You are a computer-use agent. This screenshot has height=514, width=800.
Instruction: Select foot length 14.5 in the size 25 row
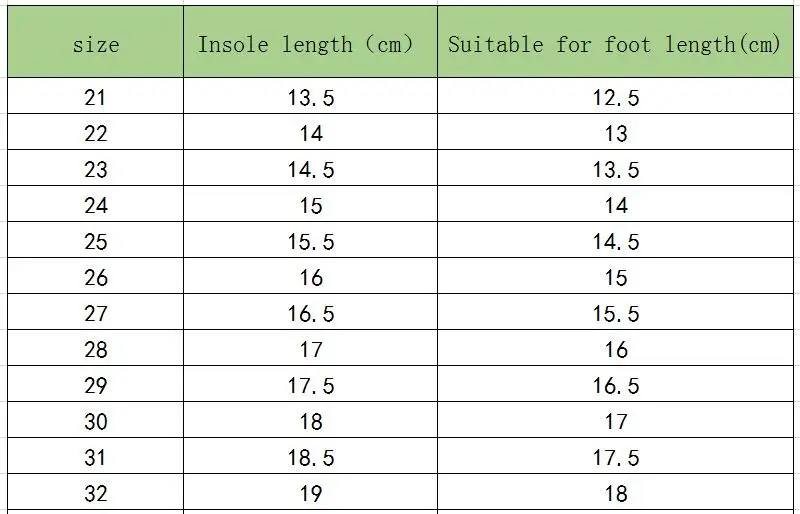(615, 240)
